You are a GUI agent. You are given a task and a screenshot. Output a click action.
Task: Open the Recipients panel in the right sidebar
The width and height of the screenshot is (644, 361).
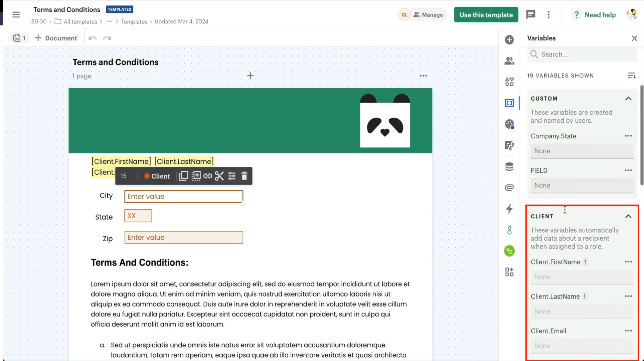(509, 61)
